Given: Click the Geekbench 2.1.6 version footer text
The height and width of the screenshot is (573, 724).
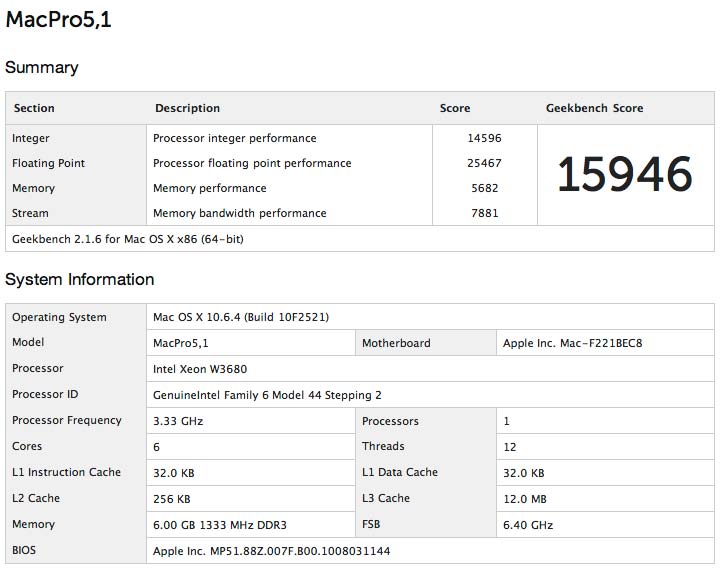Looking at the screenshot, I should (x=128, y=239).
